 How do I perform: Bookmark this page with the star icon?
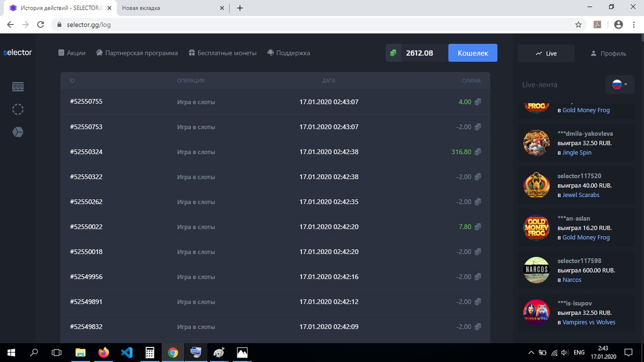(579, 24)
